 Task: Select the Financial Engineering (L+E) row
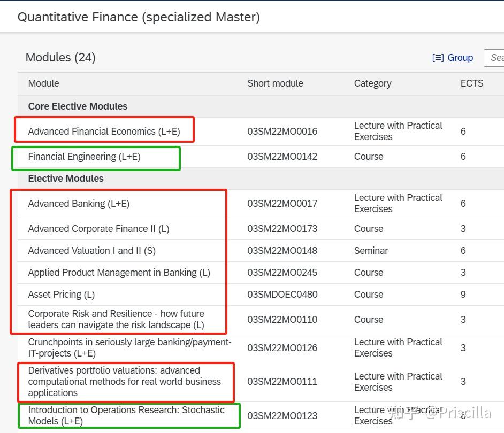pos(84,157)
